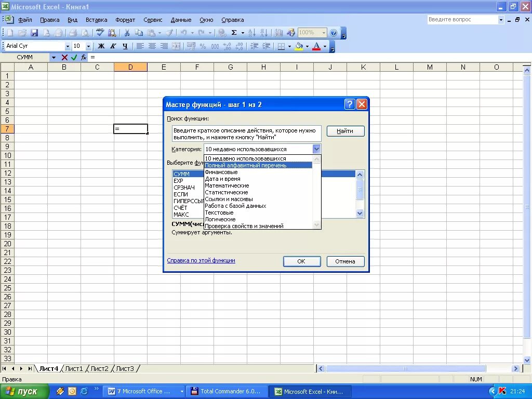Cancel formula entry with red X
The width and height of the screenshot is (532, 399).
click(x=64, y=57)
